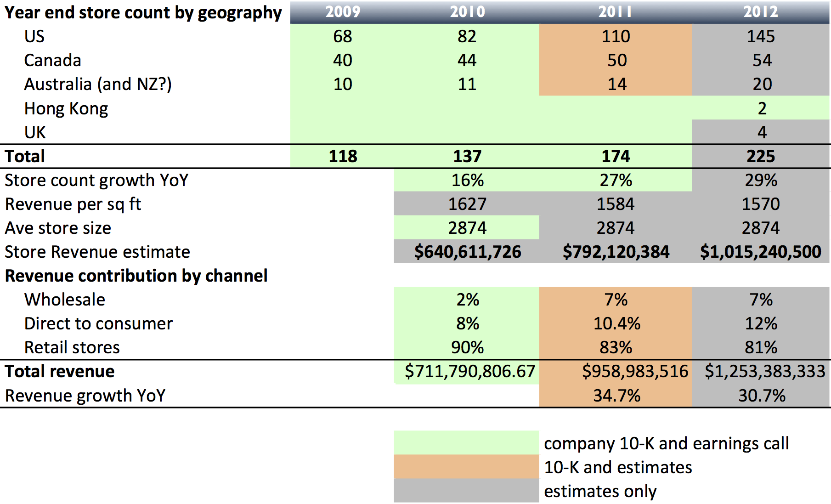Screen dimensions: 831x504
Task: Click the Canada row label
Action: (x=53, y=60)
